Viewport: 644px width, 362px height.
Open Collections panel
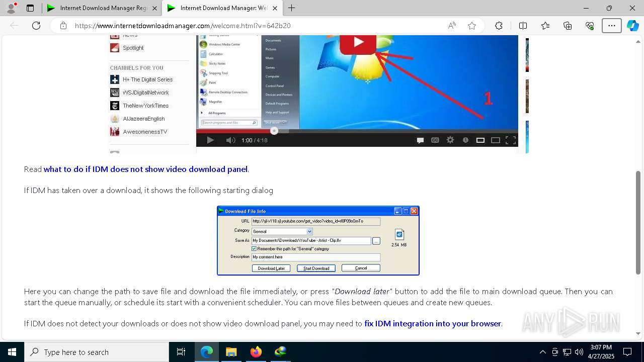tap(568, 26)
